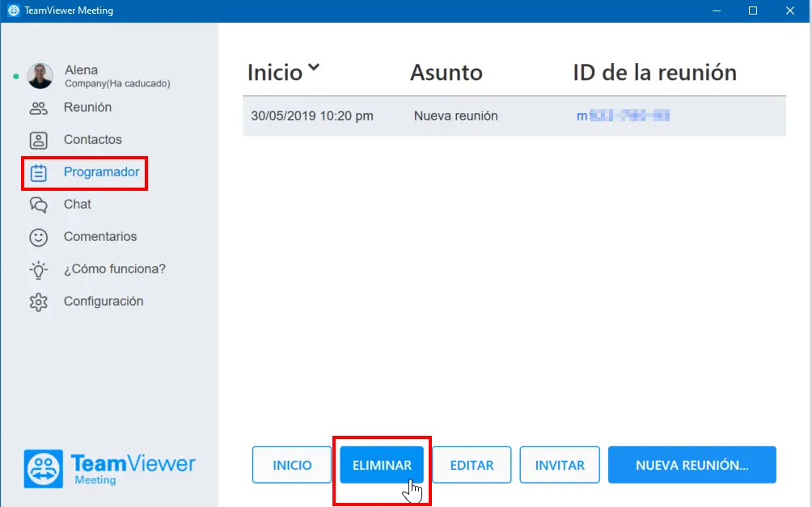Click the green online status dot
The height and width of the screenshot is (507, 812).
click(x=16, y=77)
